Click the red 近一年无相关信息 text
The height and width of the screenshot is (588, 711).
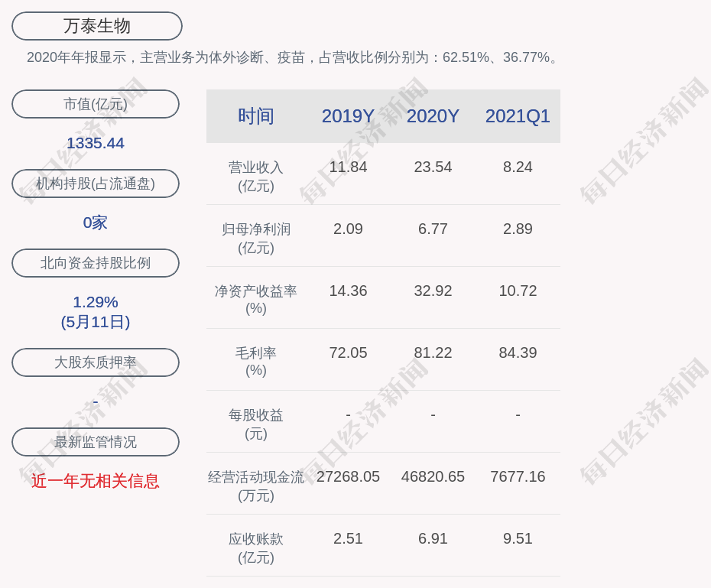[x=96, y=481]
